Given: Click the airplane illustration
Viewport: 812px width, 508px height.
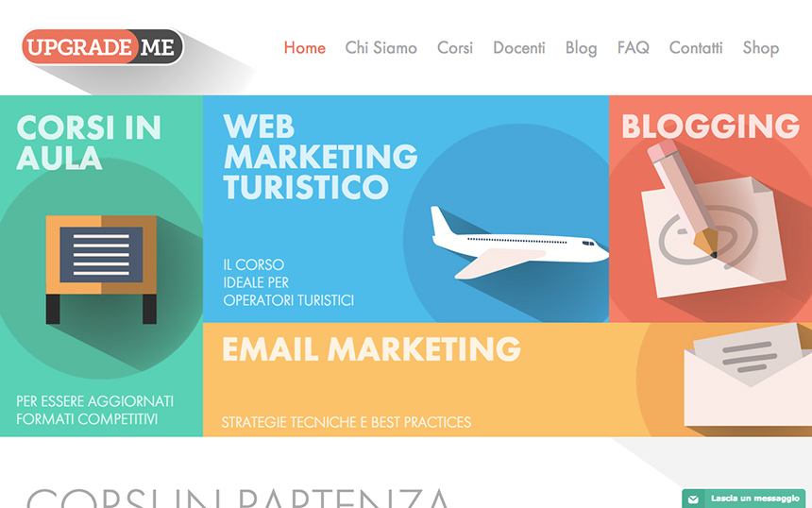Looking at the screenshot, I should 519,244.
